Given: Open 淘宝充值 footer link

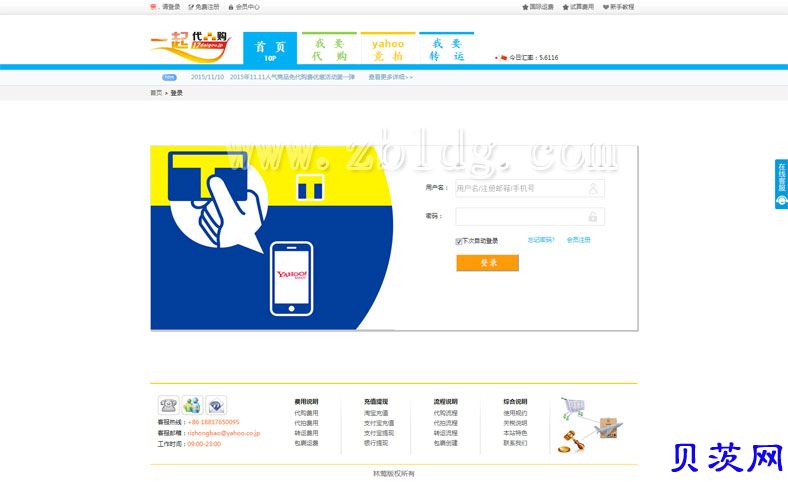Looking at the screenshot, I should coord(376,413).
